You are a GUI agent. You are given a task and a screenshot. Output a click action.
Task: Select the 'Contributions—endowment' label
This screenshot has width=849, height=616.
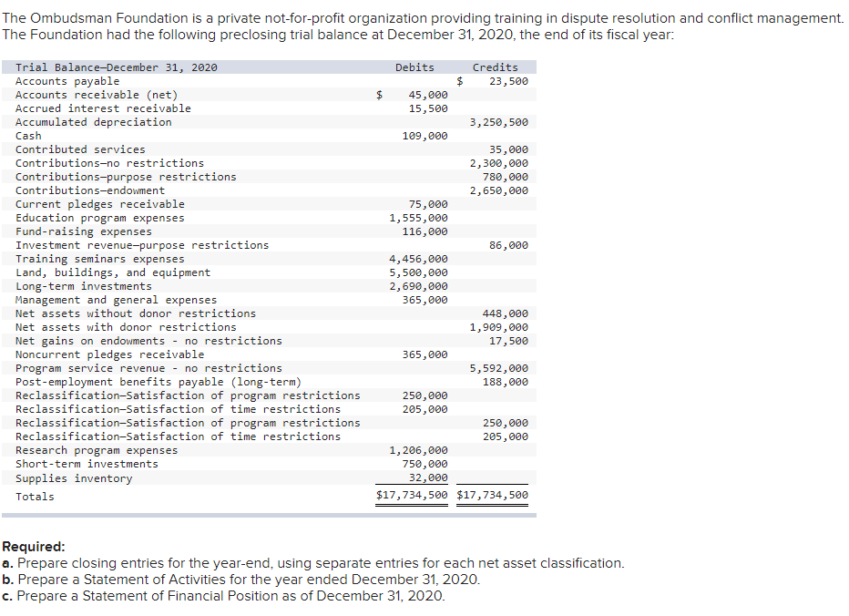click(x=90, y=190)
